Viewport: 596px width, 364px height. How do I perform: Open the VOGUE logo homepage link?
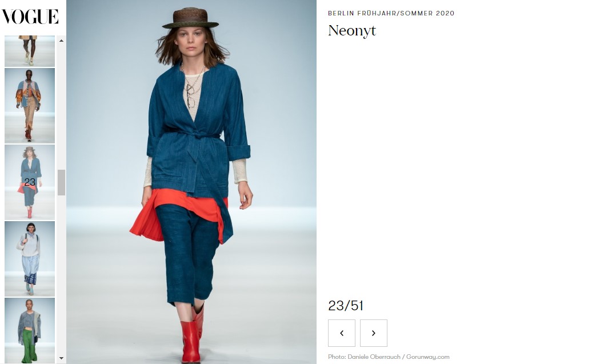(30, 17)
